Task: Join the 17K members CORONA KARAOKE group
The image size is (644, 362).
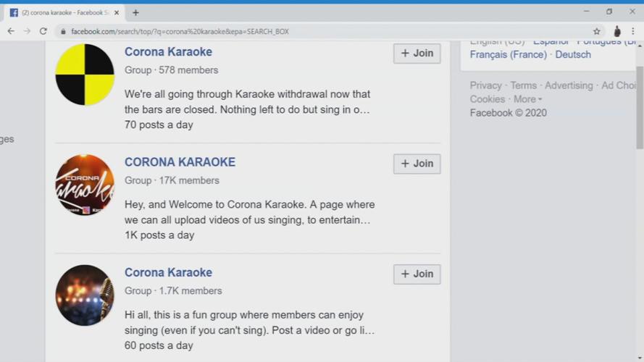Action: coord(417,164)
